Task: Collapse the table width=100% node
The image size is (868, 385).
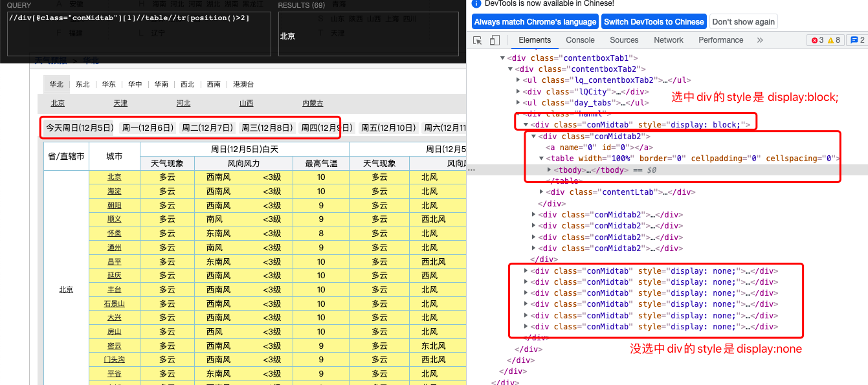Action: 542,159
